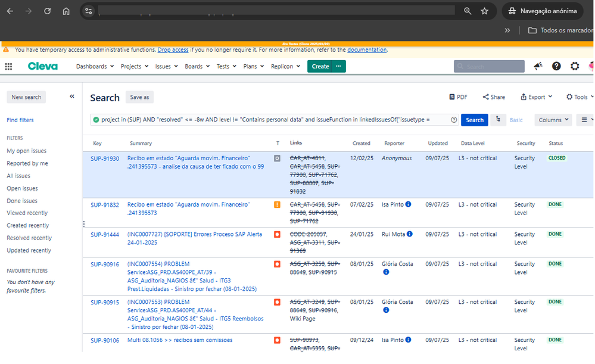Switch to Basic search mode
Image resolution: width=595 pixels, height=364 pixels.
pos(516,120)
